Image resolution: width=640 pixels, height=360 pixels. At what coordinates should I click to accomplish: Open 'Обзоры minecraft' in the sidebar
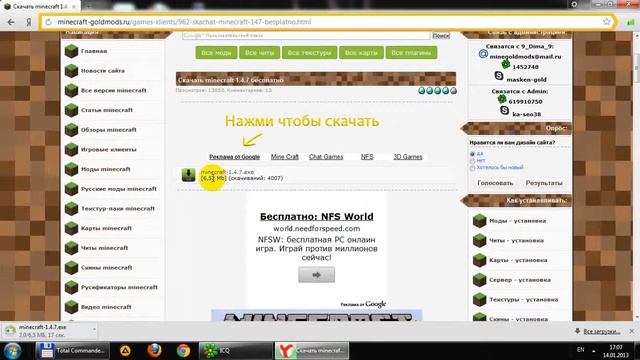coord(109,130)
